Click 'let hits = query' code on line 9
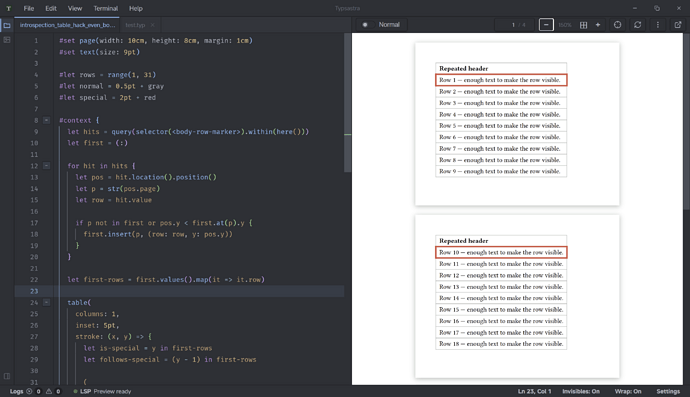 [x=99, y=132]
